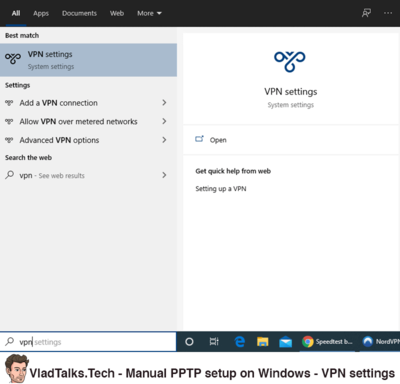
Task: Open Add a VPN connection setting
Action: coord(88,103)
